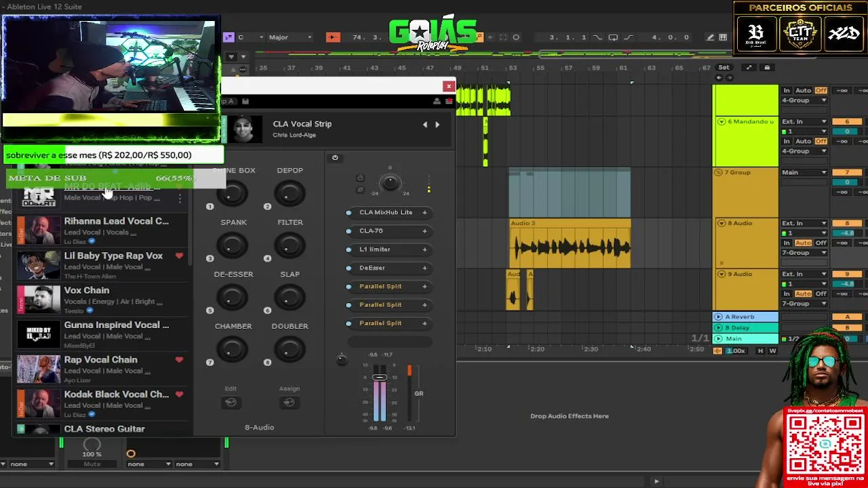The width and height of the screenshot is (868, 488).
Task: Click the diagonal arrows icon next to Set
Action: pyautogui.click(x=749, y=67)
